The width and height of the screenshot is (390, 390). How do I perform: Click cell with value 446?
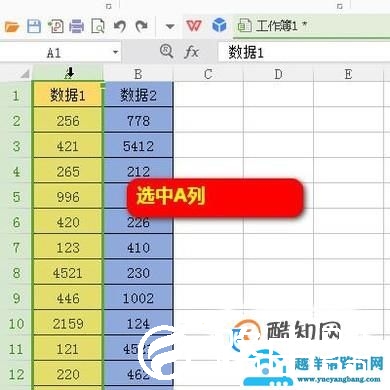68,298
